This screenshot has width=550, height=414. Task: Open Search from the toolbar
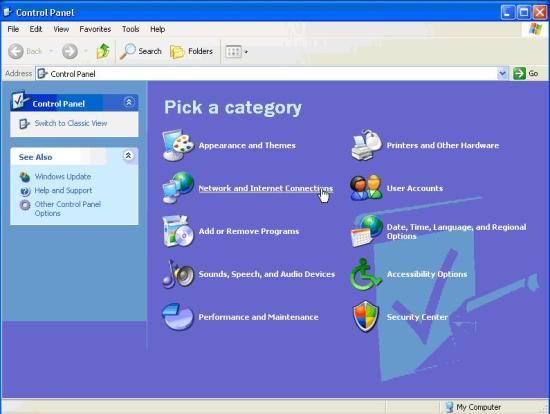coord(141,51)
